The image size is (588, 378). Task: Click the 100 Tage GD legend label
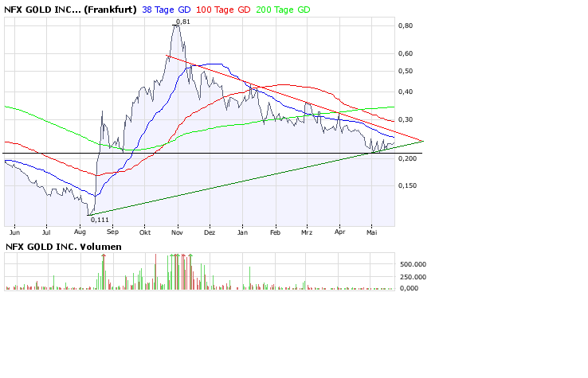[223, 10]
